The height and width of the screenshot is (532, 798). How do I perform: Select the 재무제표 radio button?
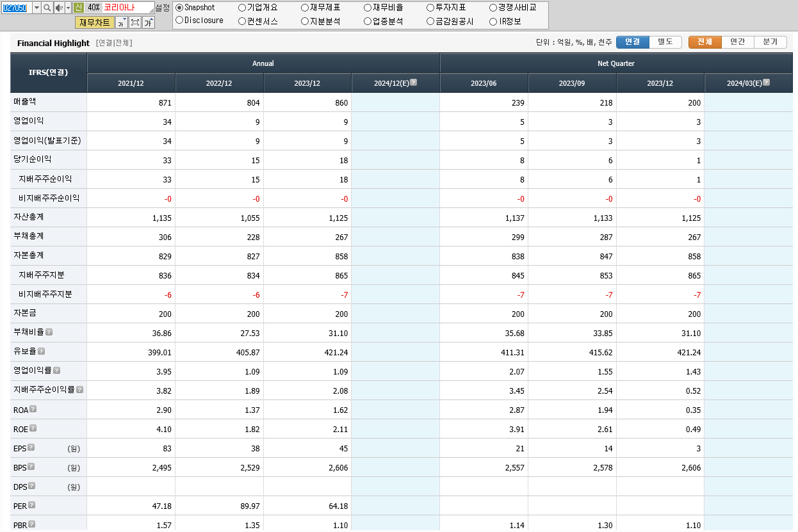[x=305, y=8]
